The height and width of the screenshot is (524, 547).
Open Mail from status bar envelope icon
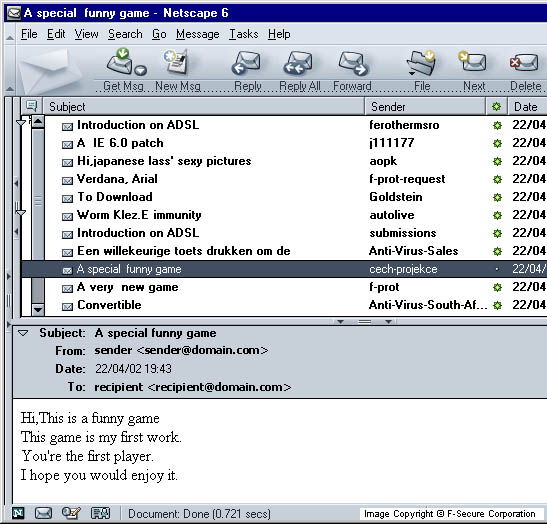coord(43,513)
